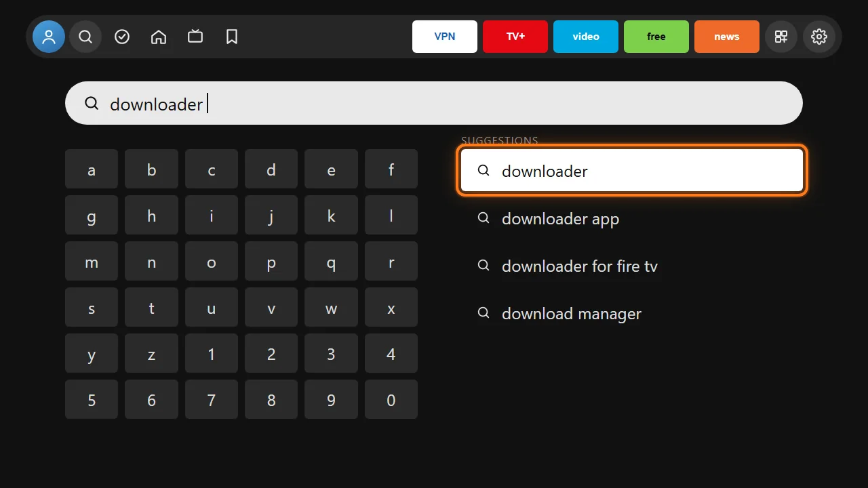Open the checkmark circle icon in top bar
868x488 pixels.
pyautogui.click(x=122, y=37)
